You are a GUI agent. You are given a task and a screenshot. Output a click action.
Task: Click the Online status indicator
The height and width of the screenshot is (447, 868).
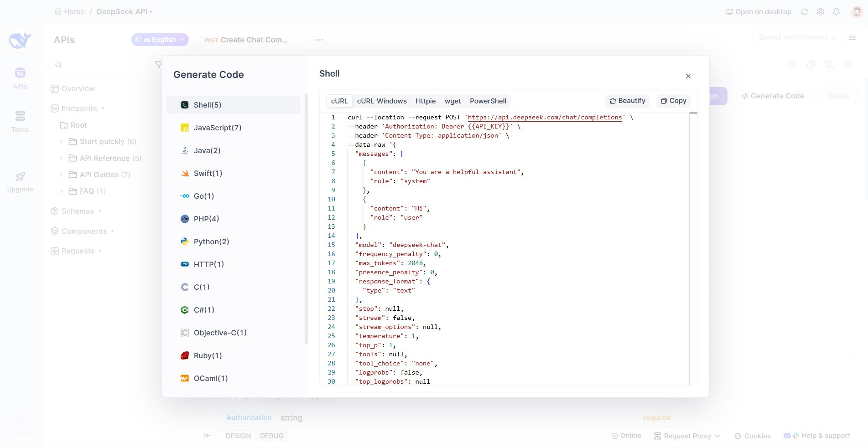(626, 436)
